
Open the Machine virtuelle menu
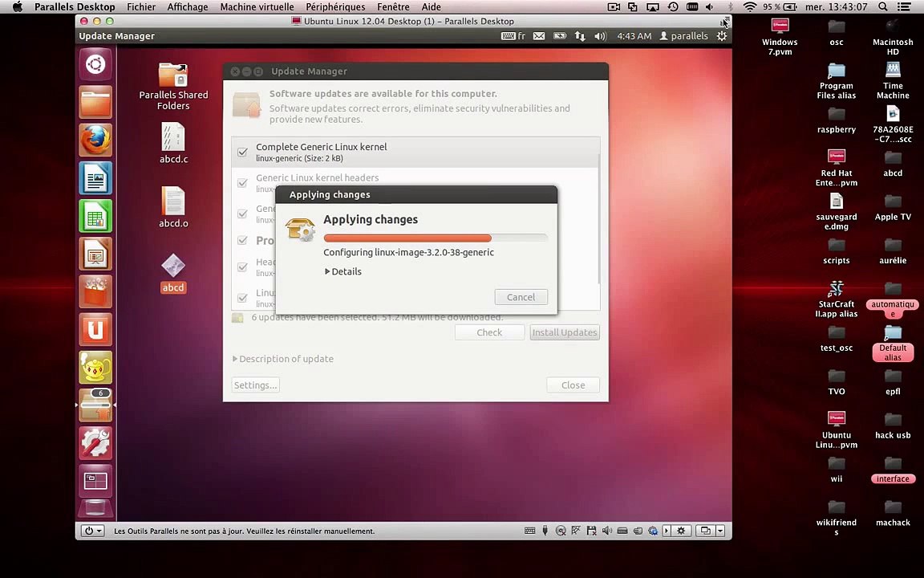[x=257, y=7]
